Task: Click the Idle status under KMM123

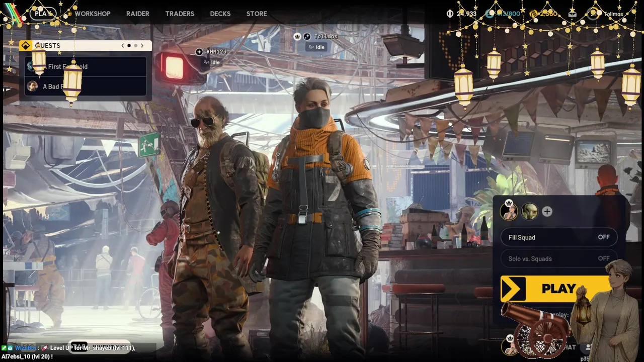Action: 211,62
